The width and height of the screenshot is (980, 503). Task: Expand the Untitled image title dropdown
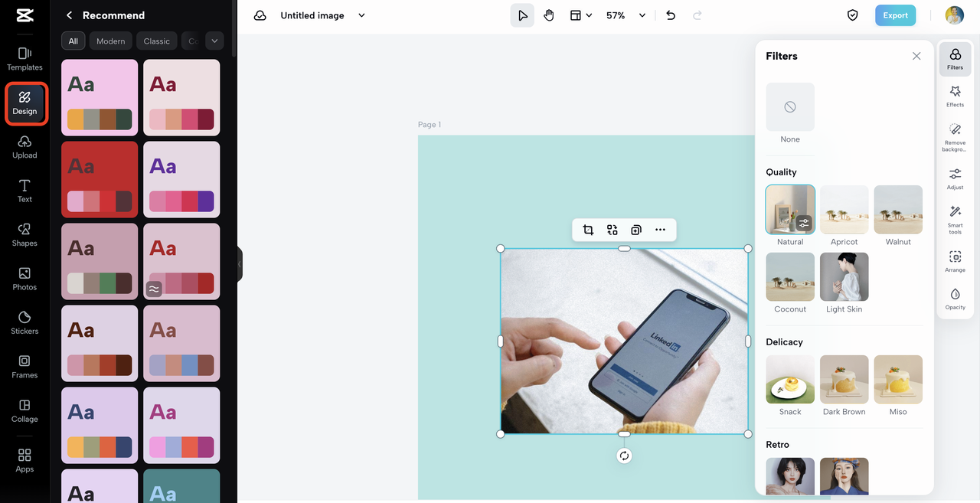[x=362, y=15]
